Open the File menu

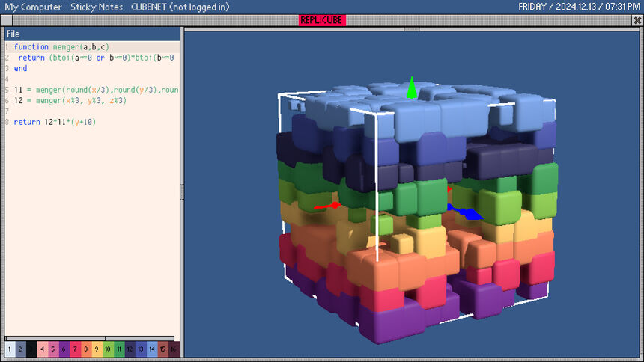13,34
